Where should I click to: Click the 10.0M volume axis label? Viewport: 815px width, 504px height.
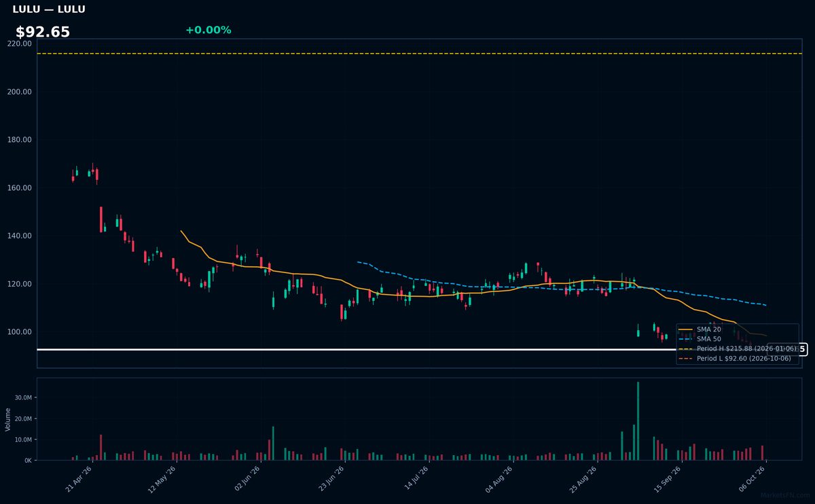(x=23, y=439)
